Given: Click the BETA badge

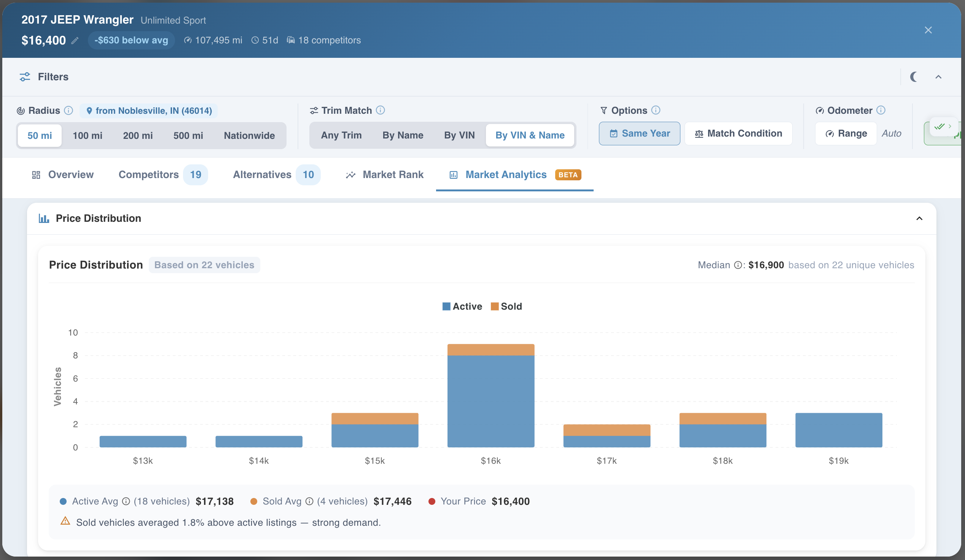Looking at the screenshot, I should point(568,175).
